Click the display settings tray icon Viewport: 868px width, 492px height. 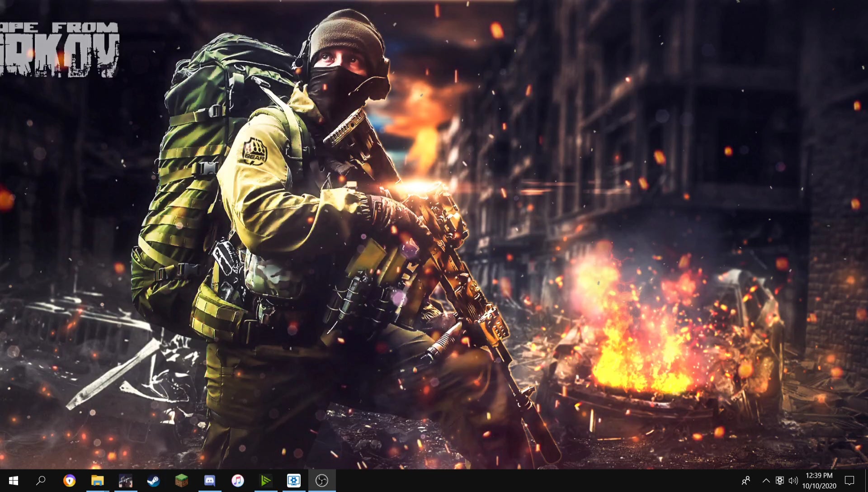780,481
